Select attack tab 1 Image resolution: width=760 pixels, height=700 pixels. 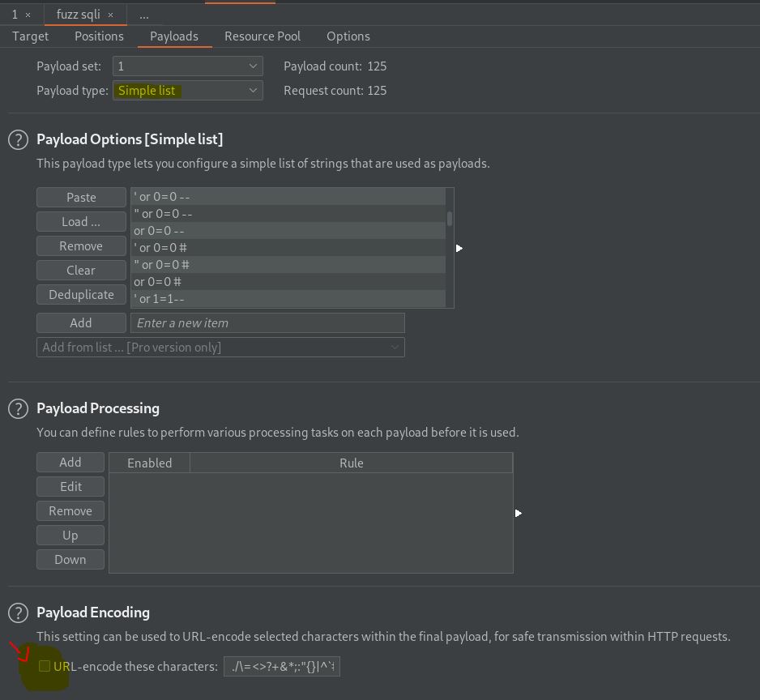click(15, 15)
